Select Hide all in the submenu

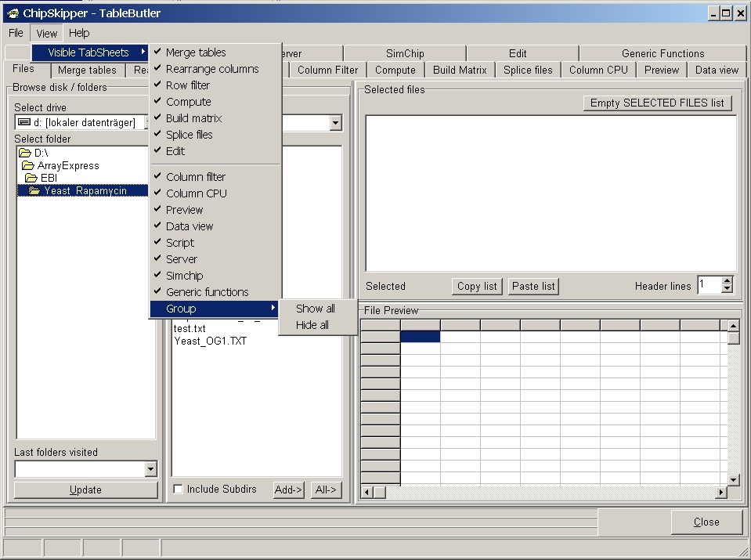[312, 325]
